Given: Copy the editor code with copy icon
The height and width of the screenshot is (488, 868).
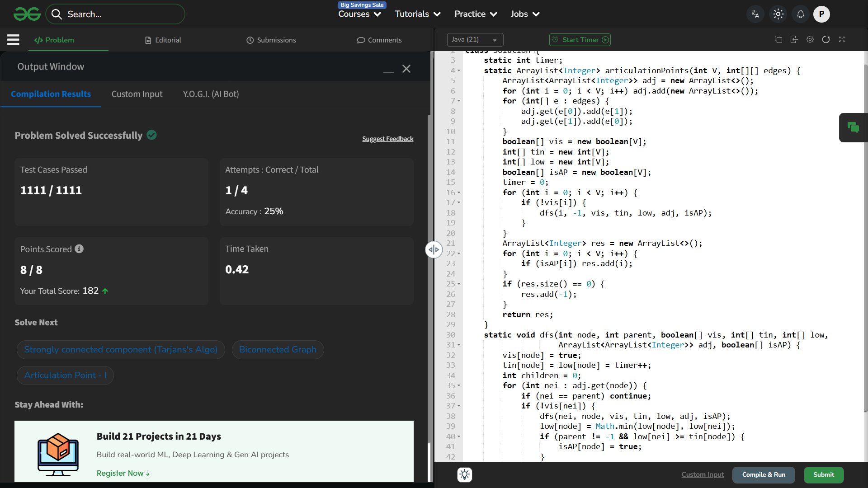Looking at the screenshot, I should 778,40.
